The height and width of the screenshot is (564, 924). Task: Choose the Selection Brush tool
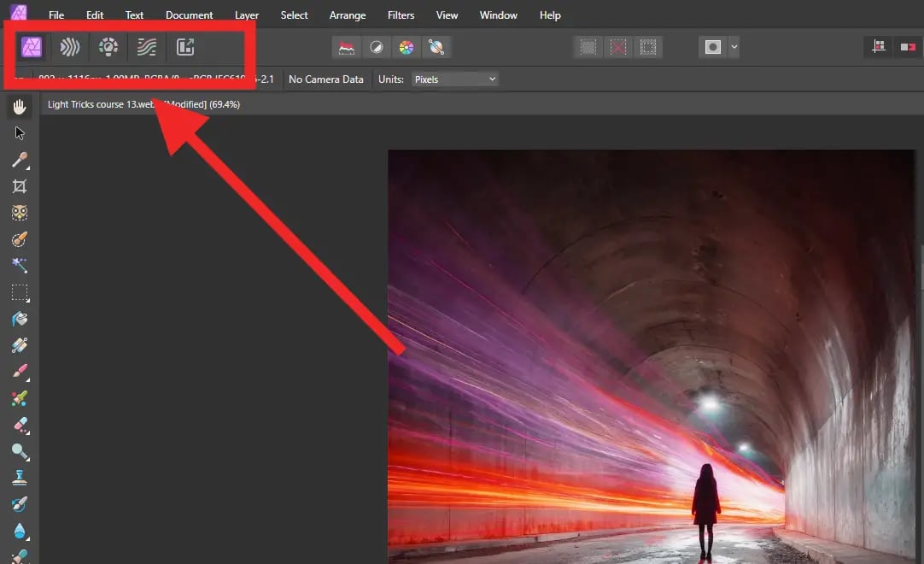(20, 239)
